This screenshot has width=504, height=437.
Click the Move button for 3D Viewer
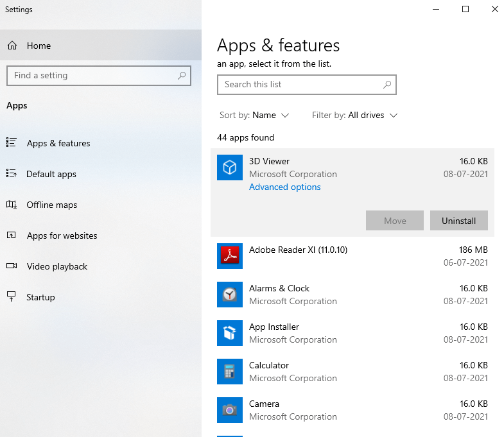395,221
